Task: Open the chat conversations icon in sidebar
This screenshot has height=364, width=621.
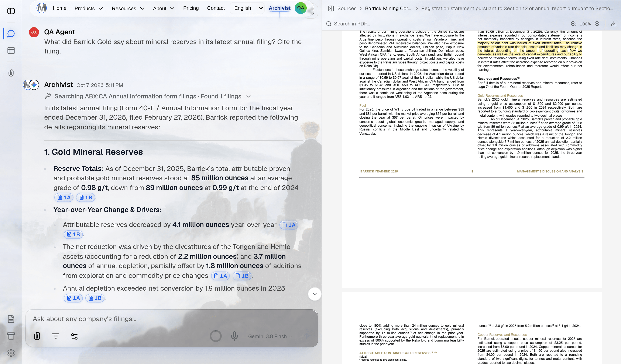Action: point(11,34)
